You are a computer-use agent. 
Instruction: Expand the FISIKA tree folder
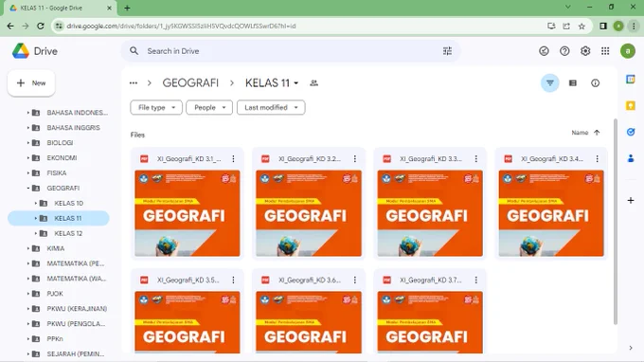pyautogui.click(x=27, y=173)
